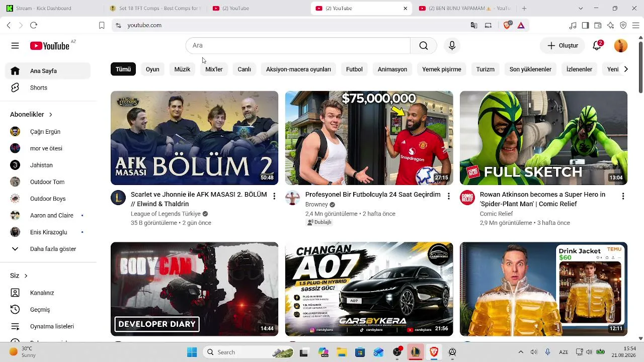
Task: Reload the page
Action: click(x=34, y=25)
